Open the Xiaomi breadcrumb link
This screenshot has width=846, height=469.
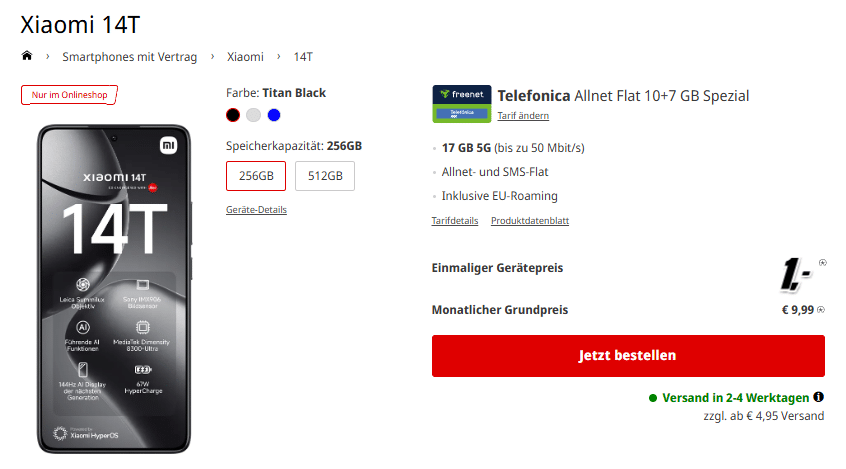tap(245, 57)
